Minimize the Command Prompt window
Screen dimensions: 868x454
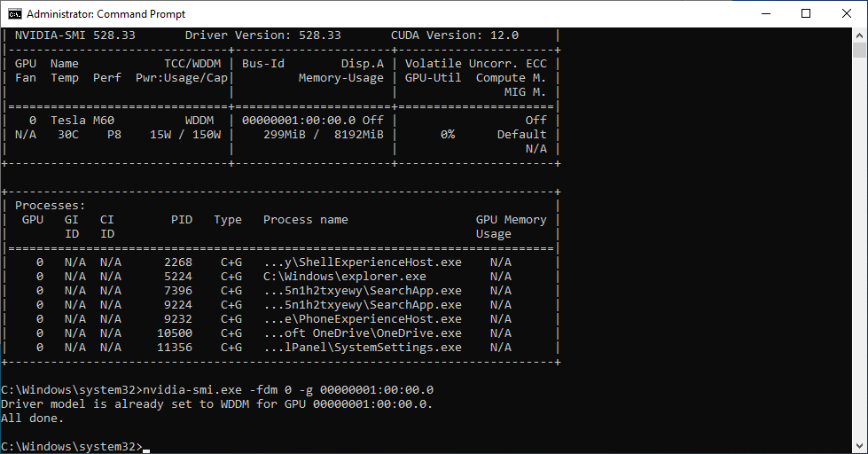766,14
